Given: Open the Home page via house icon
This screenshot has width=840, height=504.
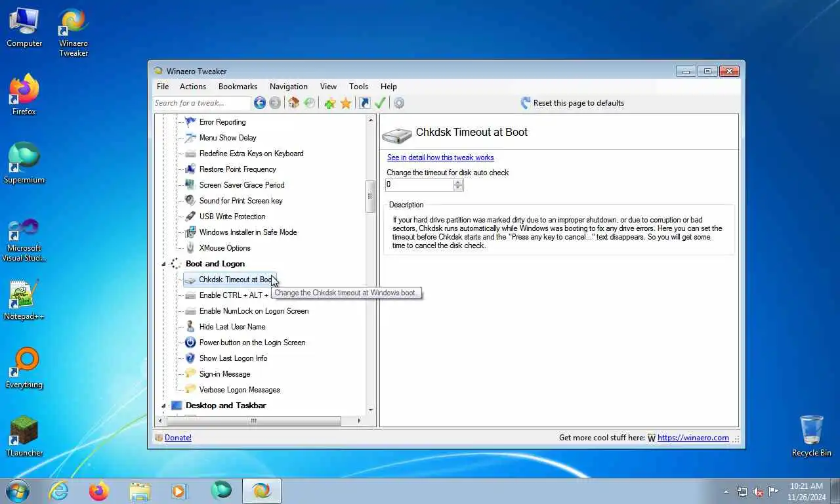Looking at the screenshot, I should (x=293, y=103).
